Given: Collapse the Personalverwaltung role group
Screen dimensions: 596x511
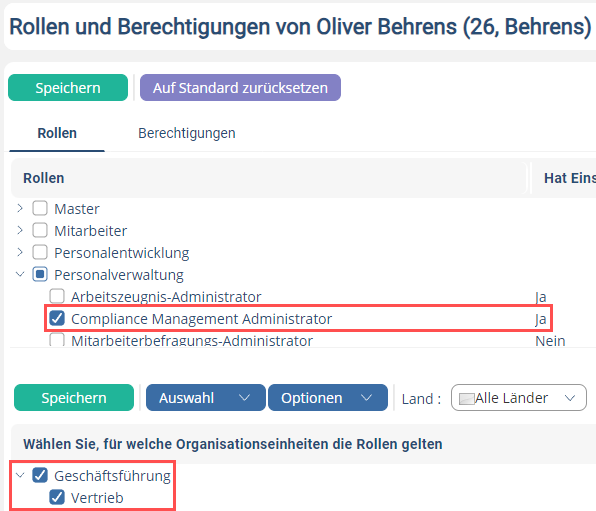Looking at the screenshot, I should tap(20, 274).
